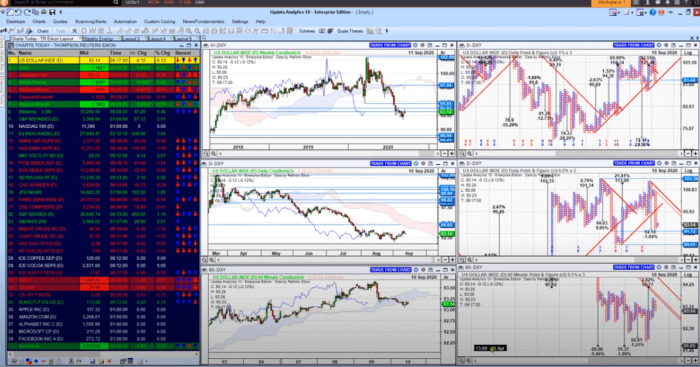The image size is (700, 367).
Task: Click the yellow US Dollar Index row
Action: (x=103, y=60)
